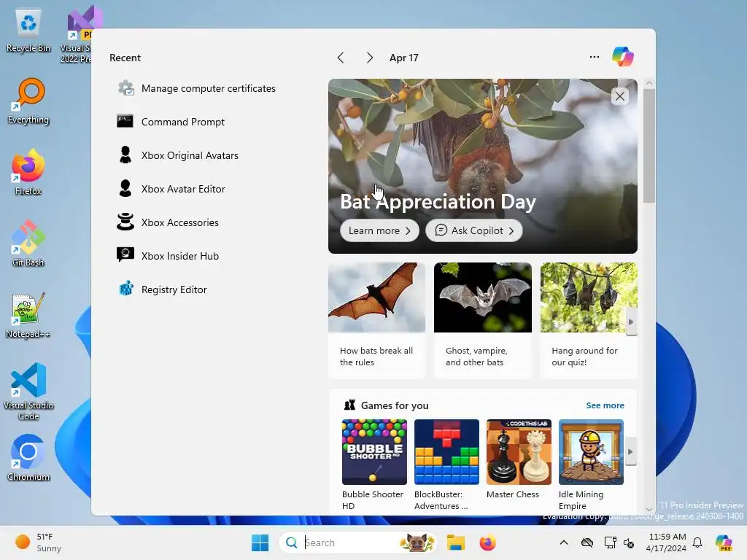The height and width of the screenshot is (560, 747).
Task: Click the Bat Appreciation Day headline
Action: (x=438, y=202)
